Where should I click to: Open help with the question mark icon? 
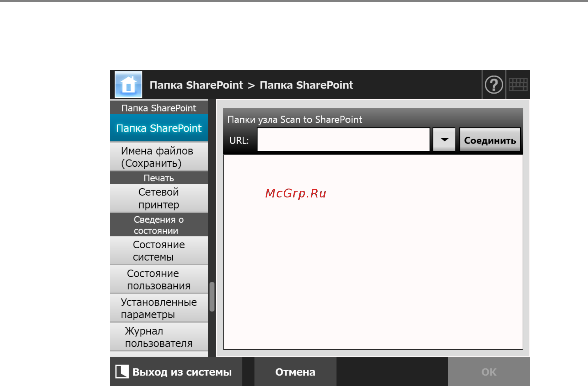point(494,85)
